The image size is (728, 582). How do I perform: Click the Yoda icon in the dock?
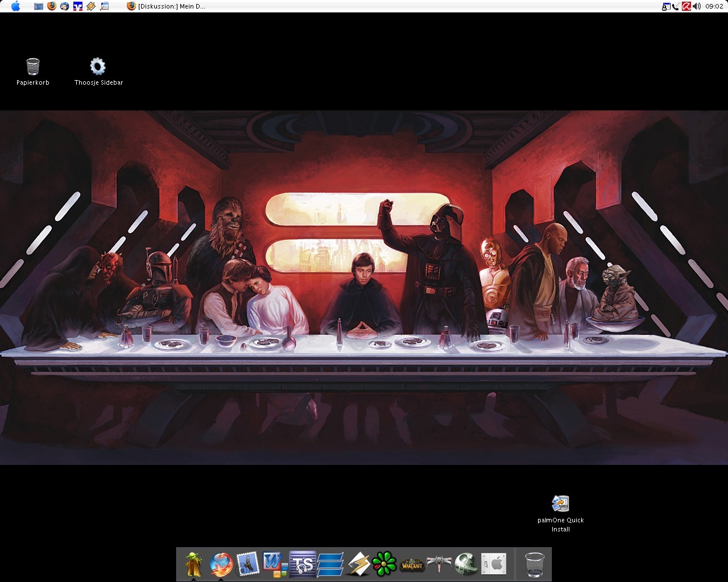(x=193, y=564)
